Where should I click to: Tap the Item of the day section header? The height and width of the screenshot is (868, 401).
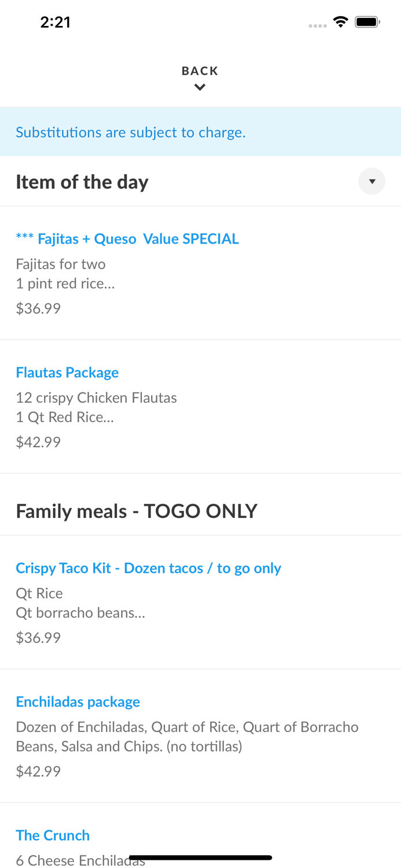click(82, 181)
